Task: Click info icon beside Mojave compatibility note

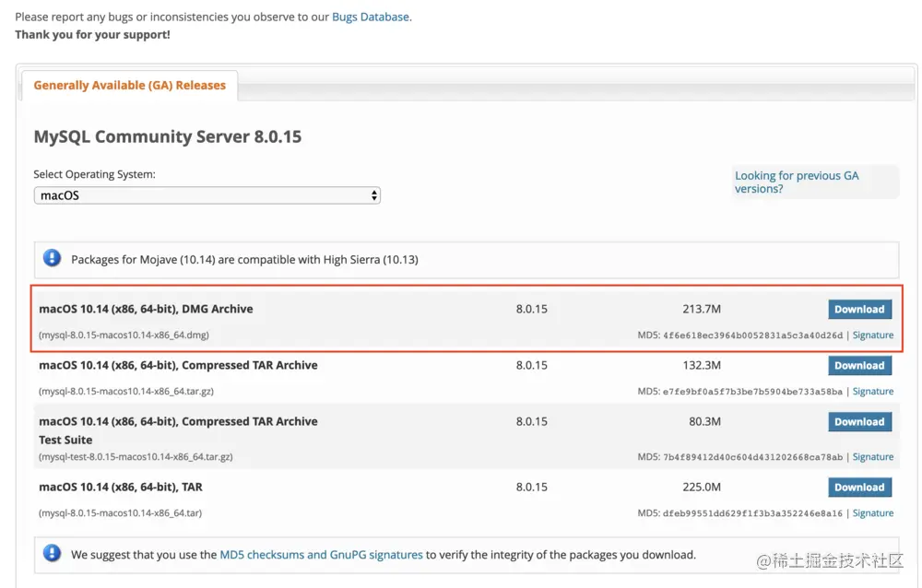Action: [x=53, y=258]
